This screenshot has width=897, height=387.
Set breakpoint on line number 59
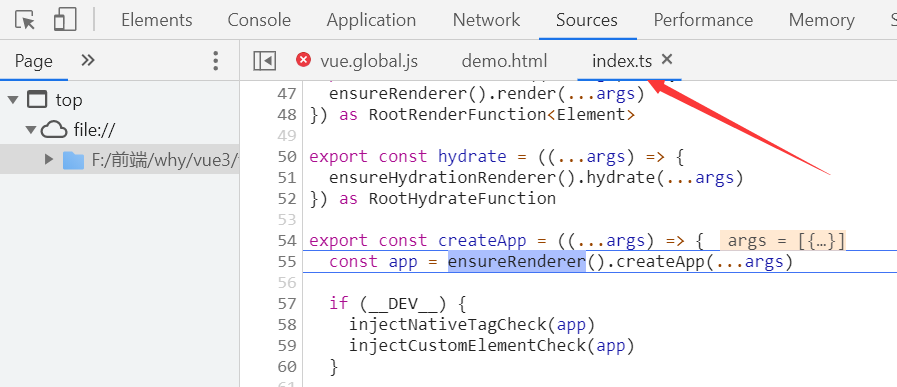point(287,346)
